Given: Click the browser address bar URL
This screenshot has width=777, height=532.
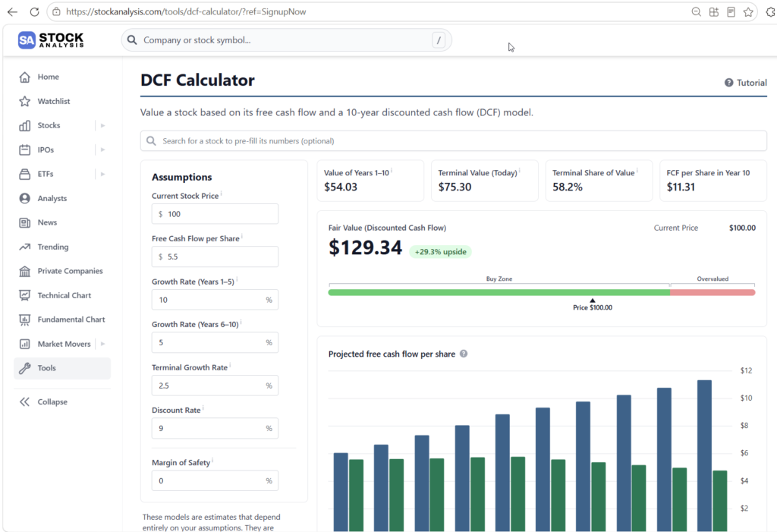Looking at the screenshot, I should point(186,11).
